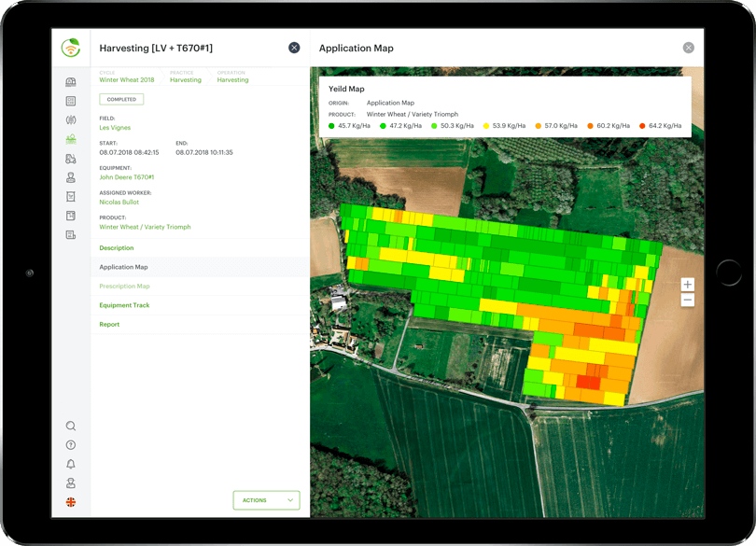The image size is (756, 546).
Task: Click the worker stamp icon in sidebar
Action: pos(71,177)
